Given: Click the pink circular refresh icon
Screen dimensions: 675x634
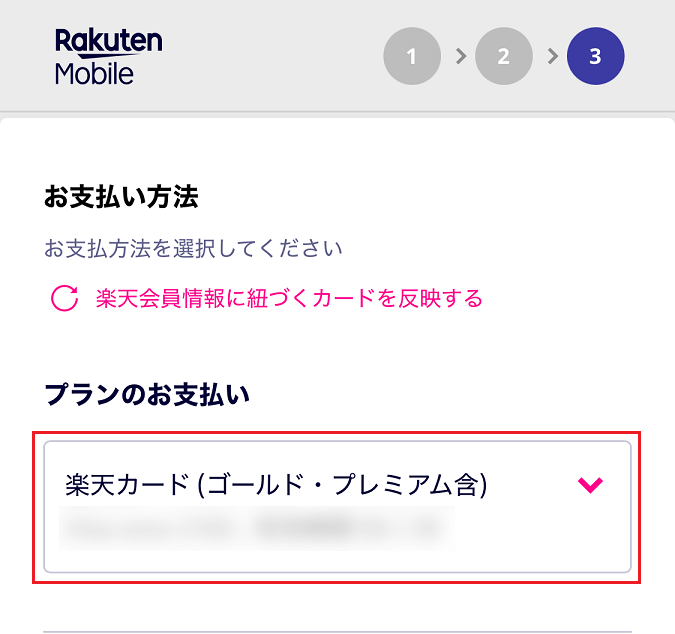Looking at the screenshot, I should [x=64, y=298].
